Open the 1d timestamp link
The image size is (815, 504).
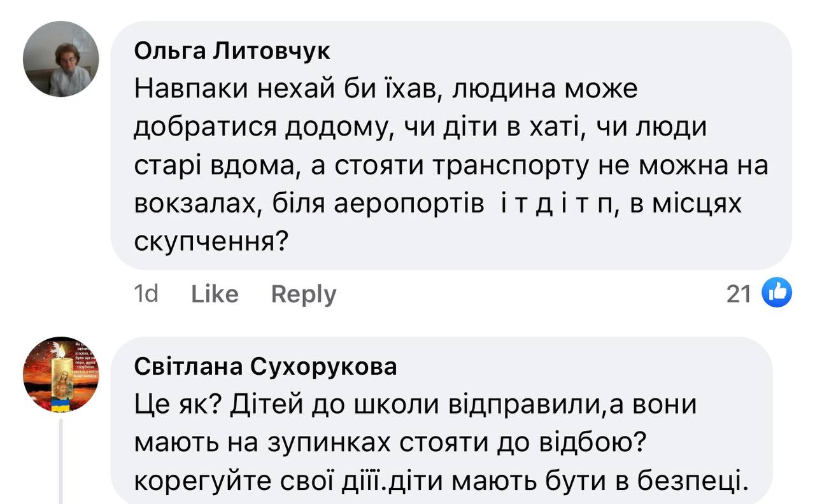coord(146,294)
